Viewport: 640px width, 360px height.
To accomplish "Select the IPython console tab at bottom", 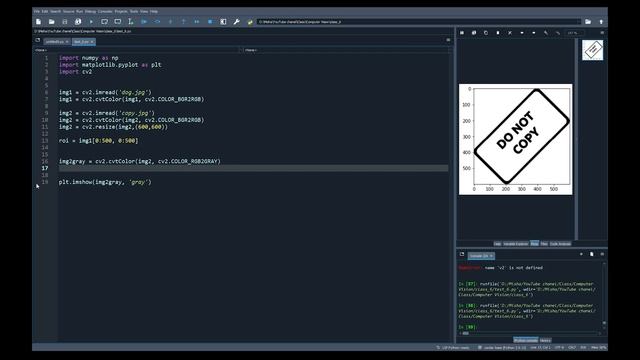I will click(x=526, y=340).
